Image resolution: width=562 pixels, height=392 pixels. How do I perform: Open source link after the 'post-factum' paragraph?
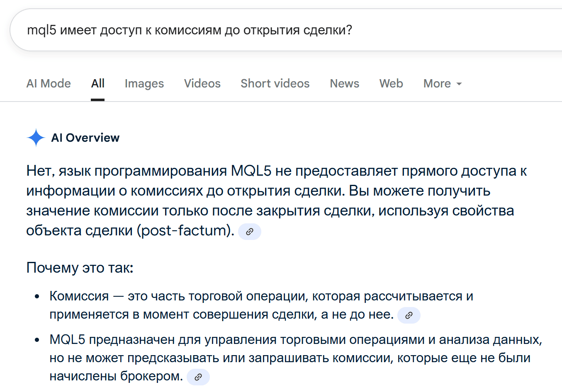(x=250, y=232)
